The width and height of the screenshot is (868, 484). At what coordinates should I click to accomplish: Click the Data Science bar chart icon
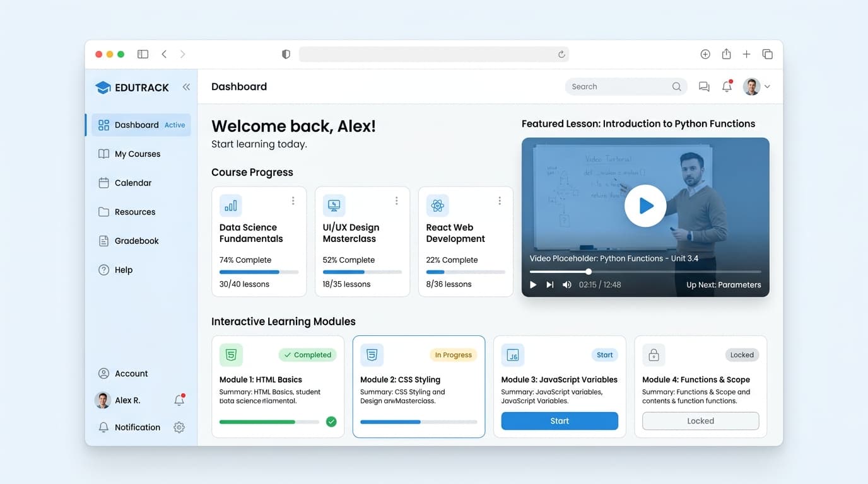click(231, 205)
